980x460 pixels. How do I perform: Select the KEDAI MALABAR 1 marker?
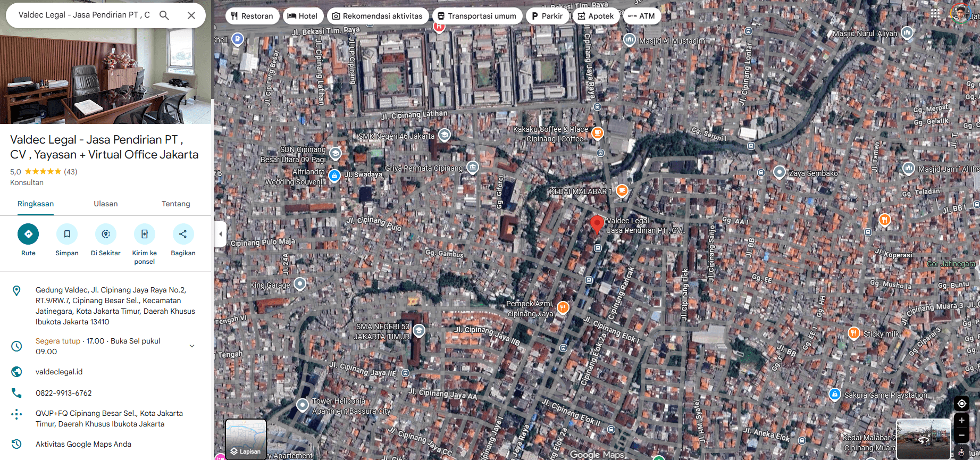tap(622, 190)
